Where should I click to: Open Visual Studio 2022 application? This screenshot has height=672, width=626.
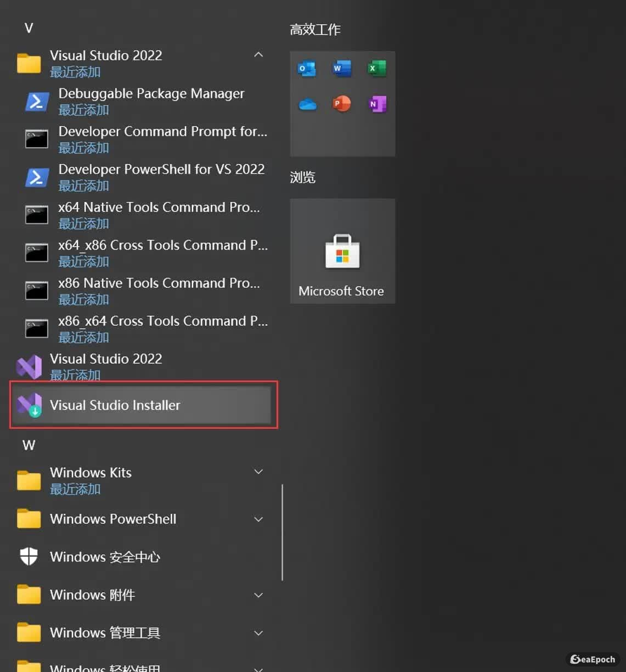(x=105, y=366)
